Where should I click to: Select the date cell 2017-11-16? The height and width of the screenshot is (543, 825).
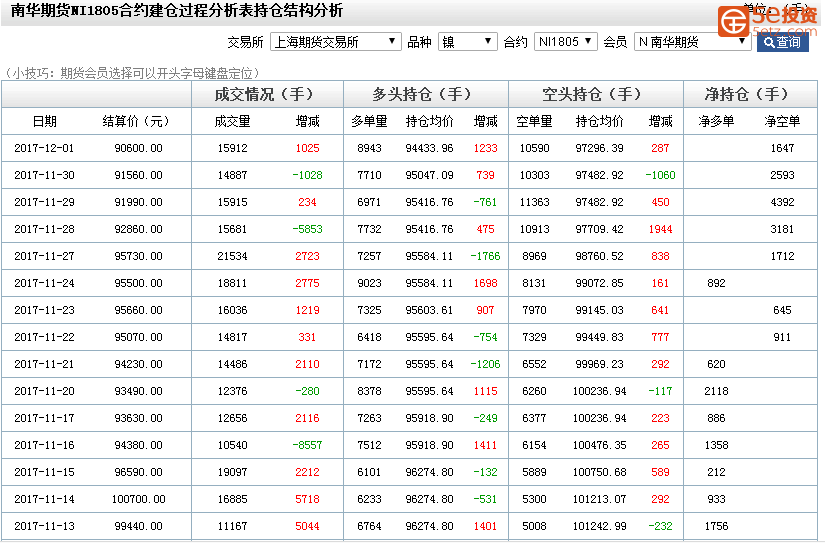pyautogui.click(x=44, y=445)
